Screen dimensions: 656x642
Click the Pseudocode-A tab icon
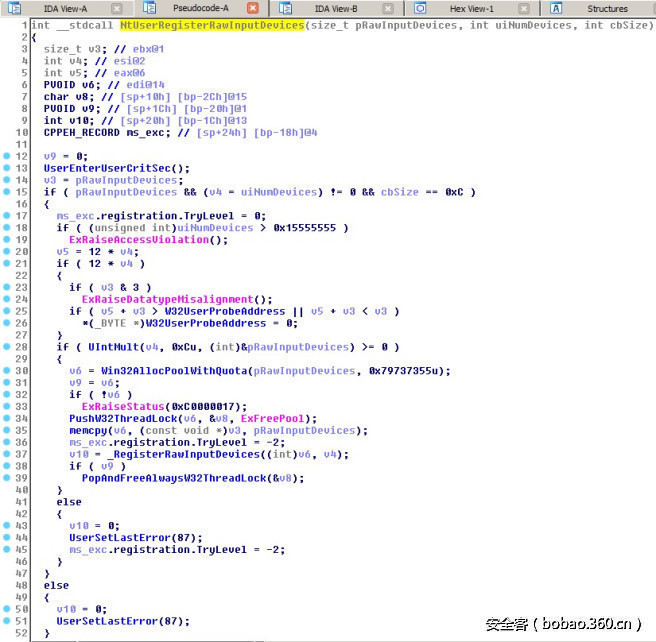tap(150, 8)
